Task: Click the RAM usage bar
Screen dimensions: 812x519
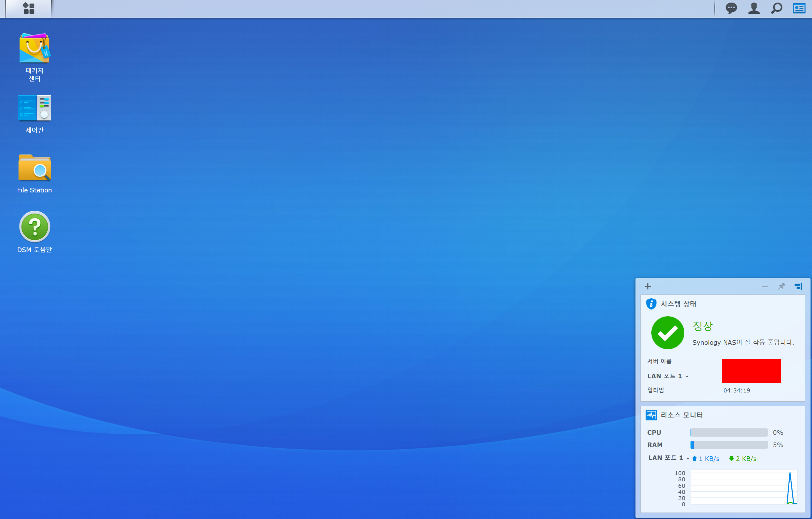Action: pos(729,445)
